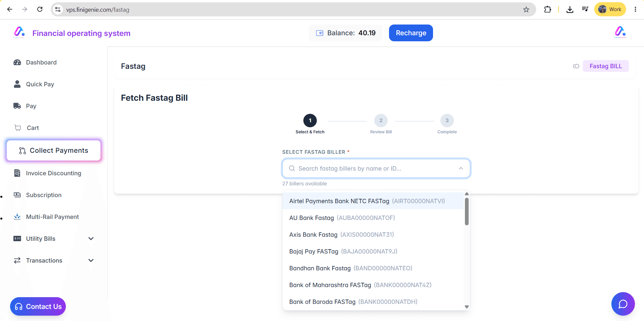The height and width of the screenshot is (321, 644).
Task: Click step 2 Review Bill circle
Action: click(381, 121)
